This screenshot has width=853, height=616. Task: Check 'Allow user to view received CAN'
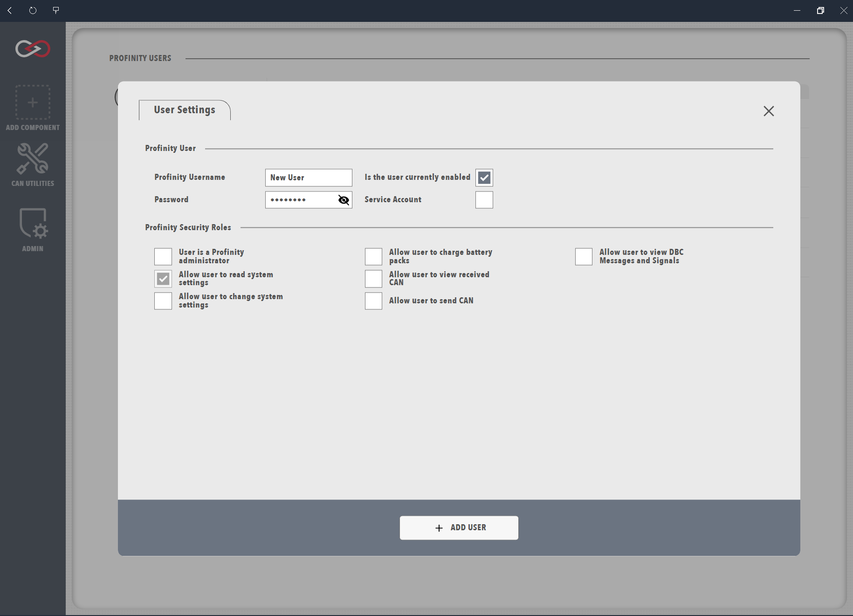pyautogui.click(x=373, y=279)
